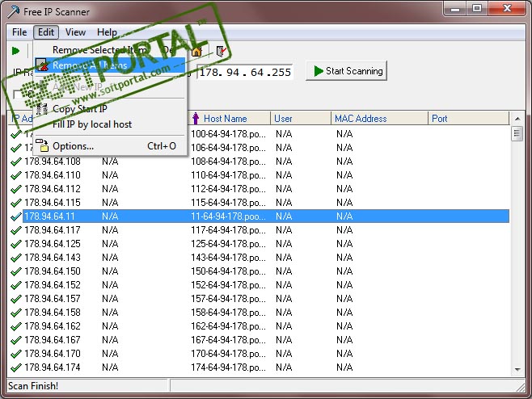
Task: Click the scroll up arrow of results list
Action: tap(517, 119)
